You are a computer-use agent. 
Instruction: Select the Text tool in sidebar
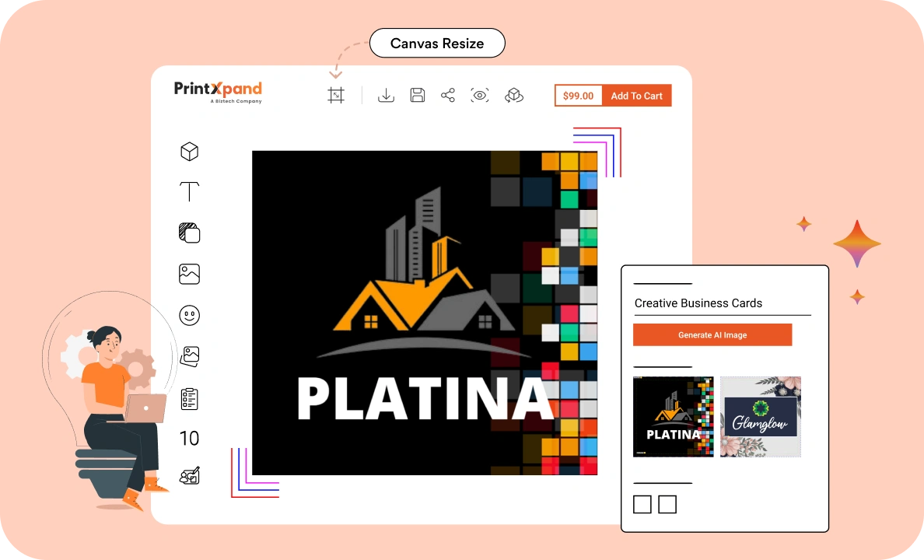(190, 191)
